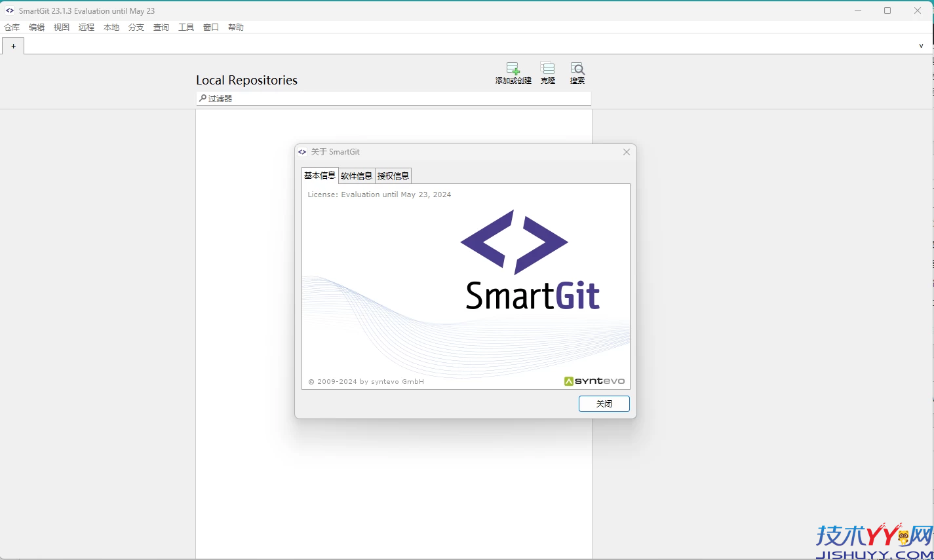Select the 克隆 (clone) toolbar icon
The image size is (934, 560).
(547, 72)
